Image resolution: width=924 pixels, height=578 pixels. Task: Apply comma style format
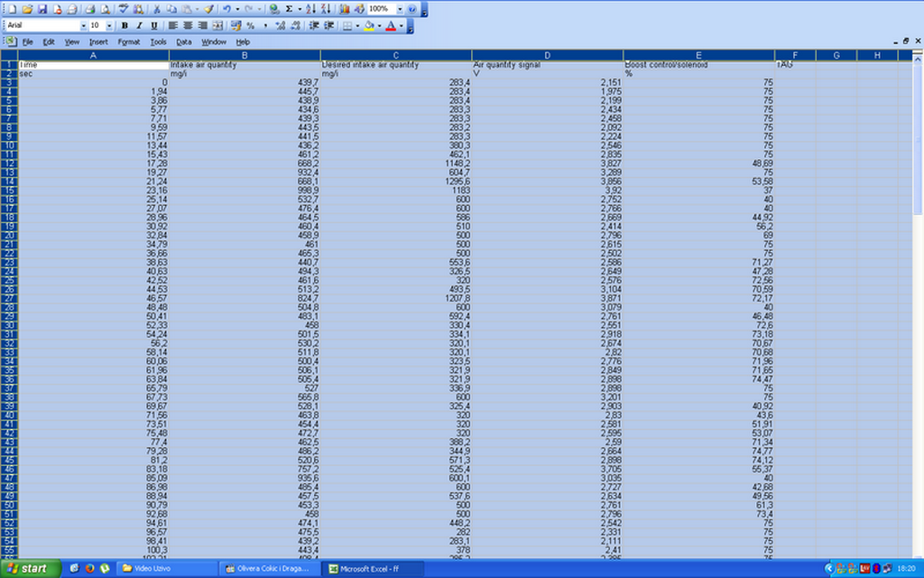(265, 25)
